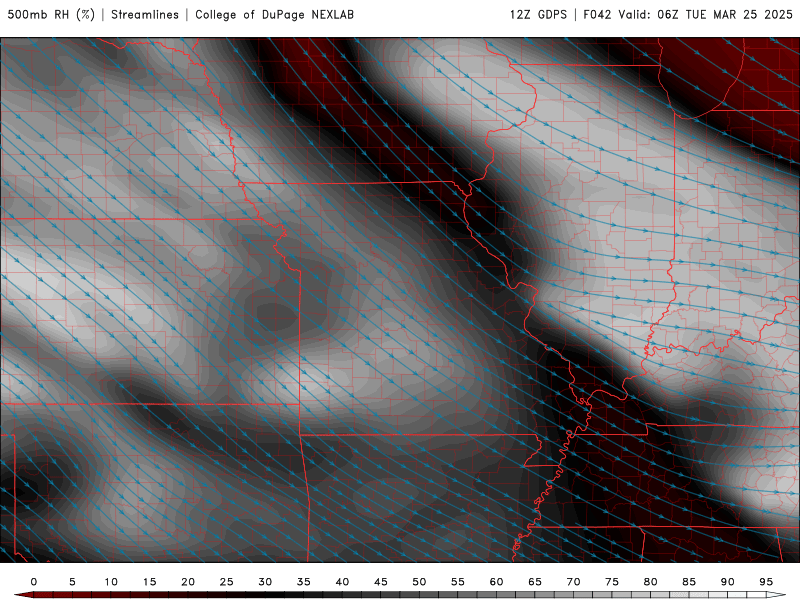This screenshot has height=600, width=800.
Task: Click the 45 label on the color scale
Action: click(381, 582)
